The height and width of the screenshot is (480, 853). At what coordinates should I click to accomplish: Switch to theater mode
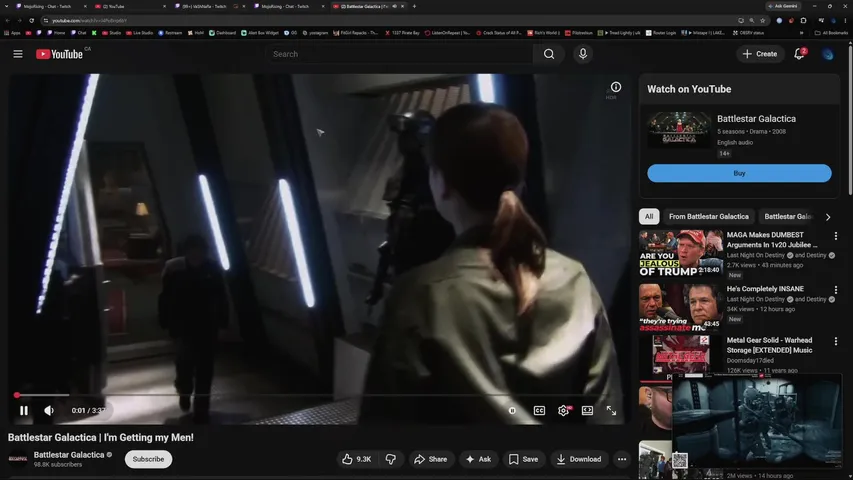588,410
